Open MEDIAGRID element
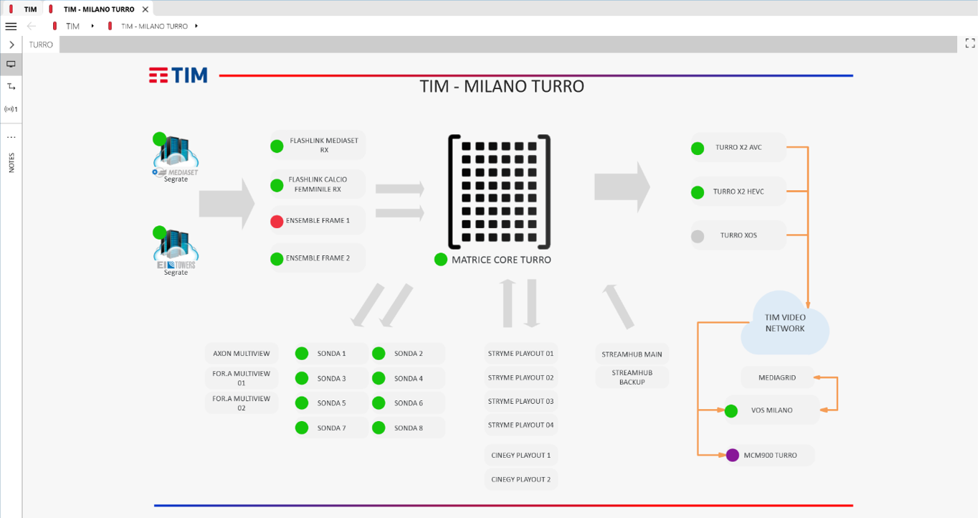Viewport: 980px width, 518px height. pos(777,377)
